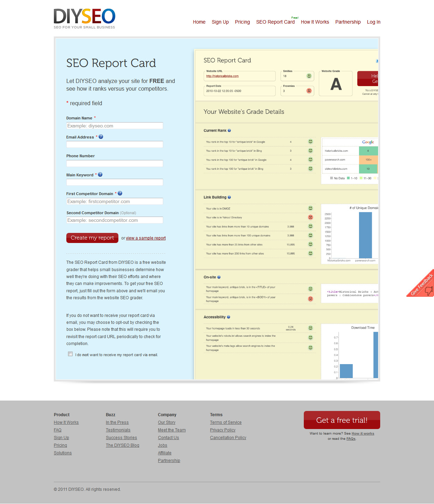Open Partnership in top navigation
434x504 pixels.
(348, 22)
